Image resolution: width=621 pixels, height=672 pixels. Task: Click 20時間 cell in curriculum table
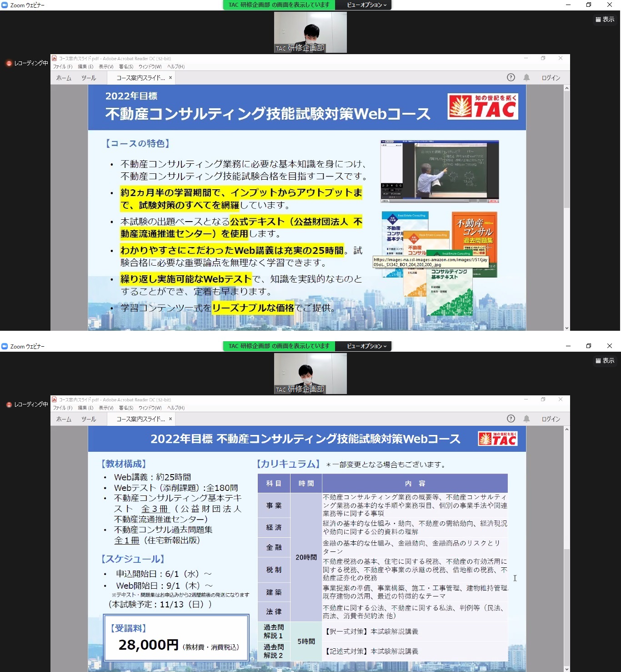click(x=306, y=557)
